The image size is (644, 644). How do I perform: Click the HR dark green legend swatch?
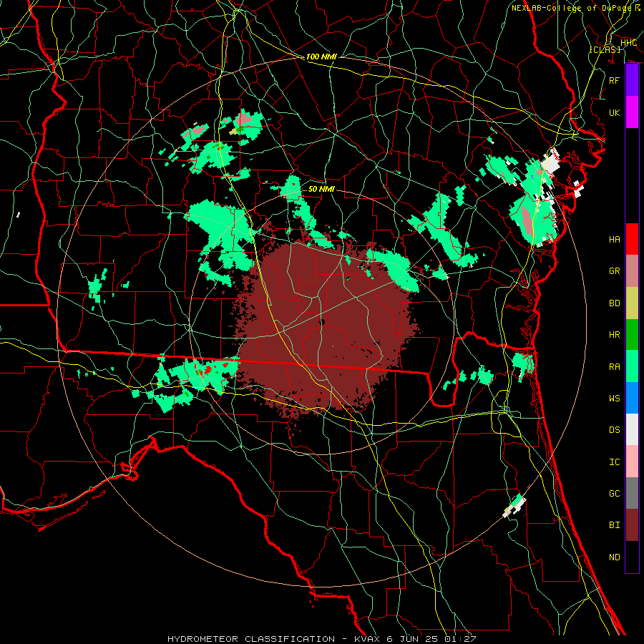pyautogui.click(x=632, y=335)
